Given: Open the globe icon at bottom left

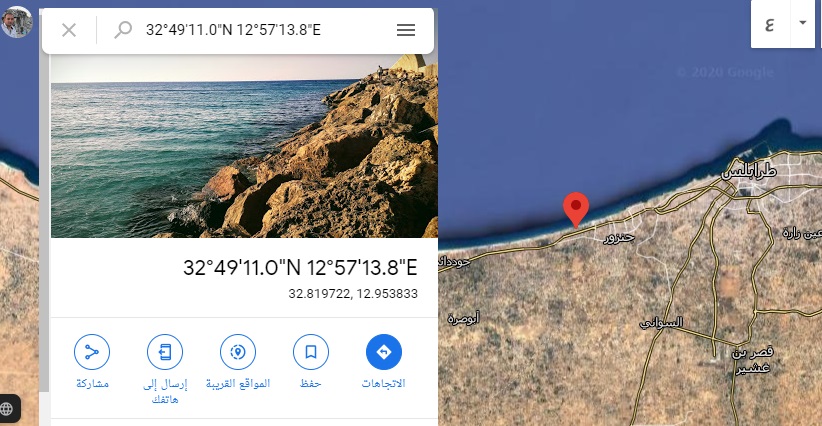Looking at the screenshot, I should click(x=7, y=409).
